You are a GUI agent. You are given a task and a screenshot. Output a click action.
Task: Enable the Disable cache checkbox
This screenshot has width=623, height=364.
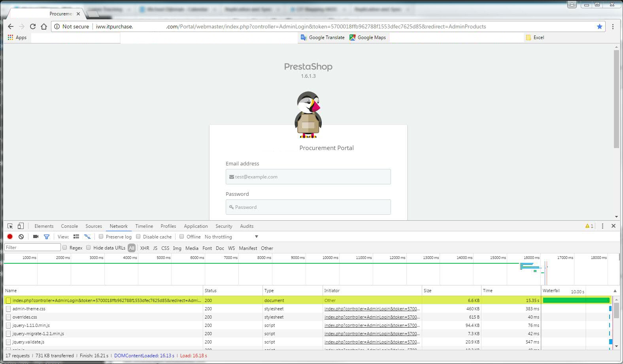coord(138,236)
